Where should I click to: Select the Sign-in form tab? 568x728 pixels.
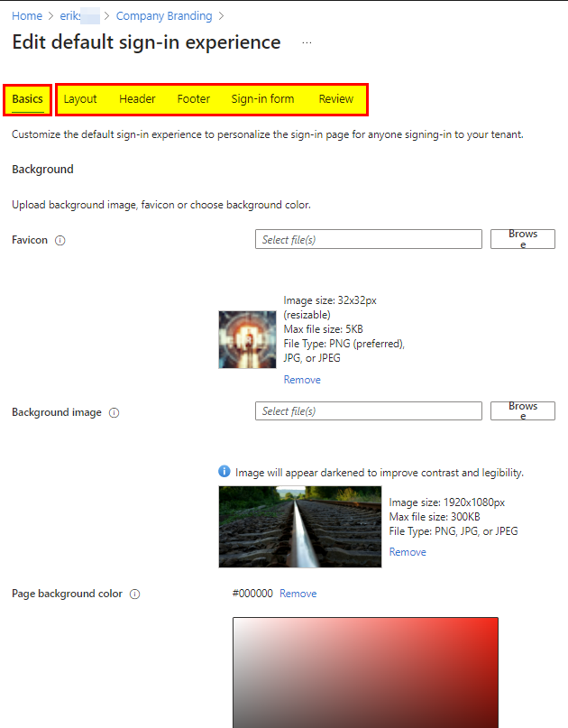262,99
